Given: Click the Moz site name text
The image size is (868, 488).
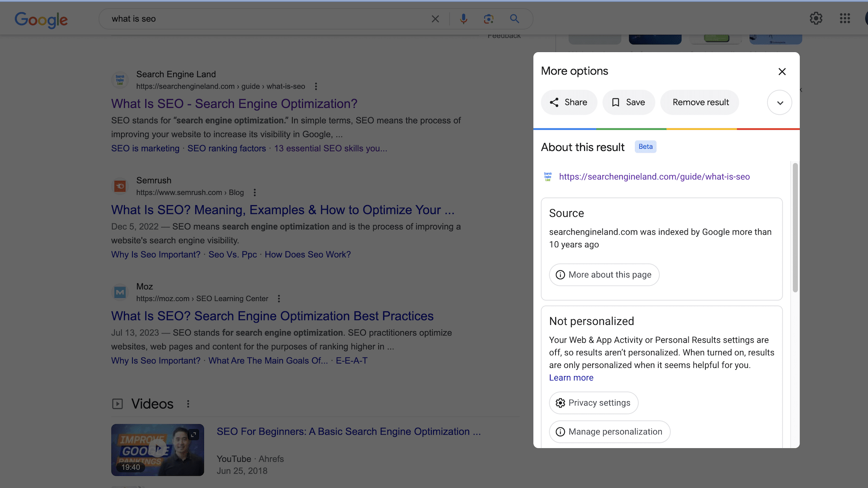Looking at the screenshot, I should click(x=145, y=287).
